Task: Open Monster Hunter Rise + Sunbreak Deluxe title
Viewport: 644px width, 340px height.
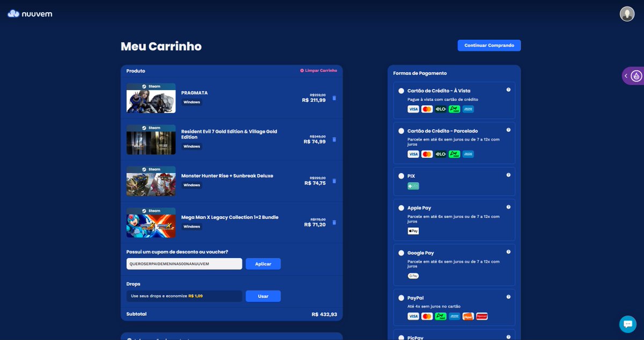Action: tap(227, 176)
